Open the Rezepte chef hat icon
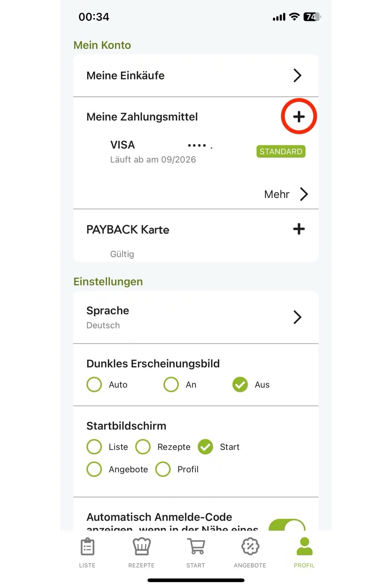This screenshot has width=392, height=588. point(142,547)
